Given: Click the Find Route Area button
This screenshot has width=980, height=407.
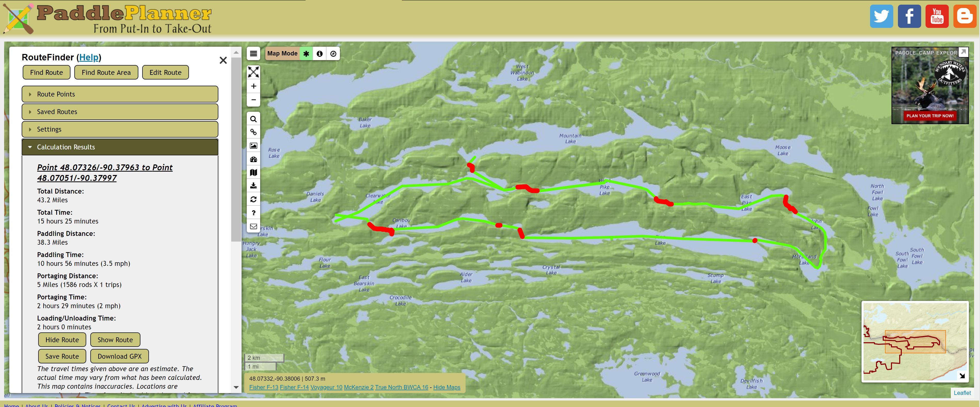Looking at the screenshot, I should (106, 72).
